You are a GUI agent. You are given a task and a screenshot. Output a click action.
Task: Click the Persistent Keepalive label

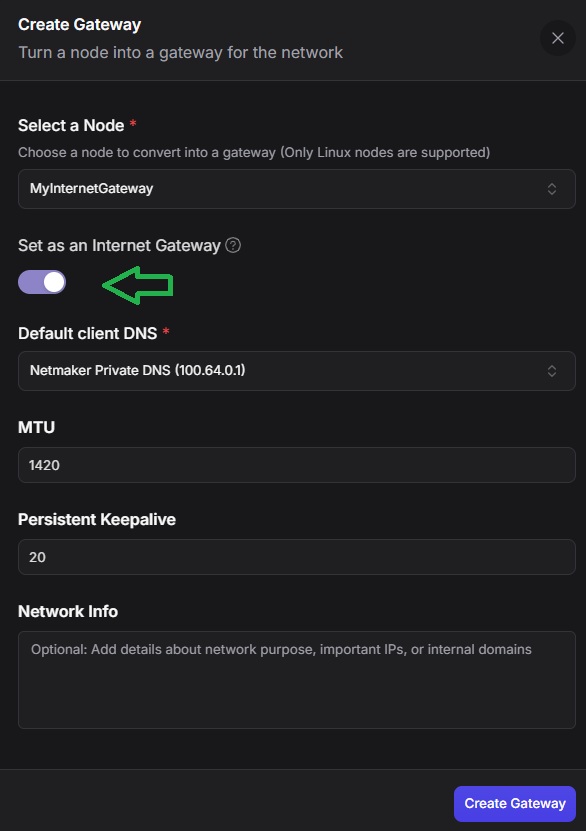click(x=97, y=519)
